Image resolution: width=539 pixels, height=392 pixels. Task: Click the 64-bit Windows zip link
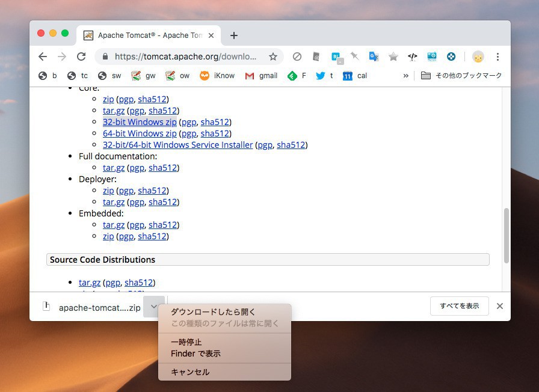140,133
